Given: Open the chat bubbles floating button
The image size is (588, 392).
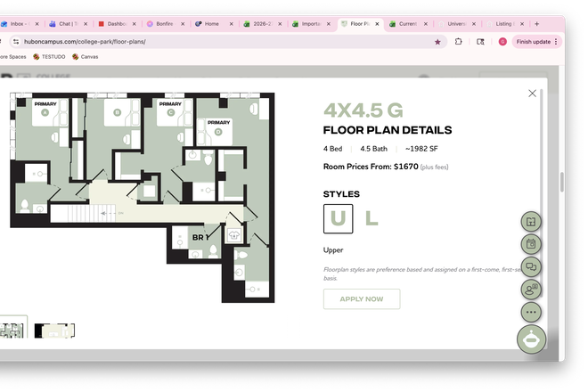Looking at the screenshot, I should point(531,266).
